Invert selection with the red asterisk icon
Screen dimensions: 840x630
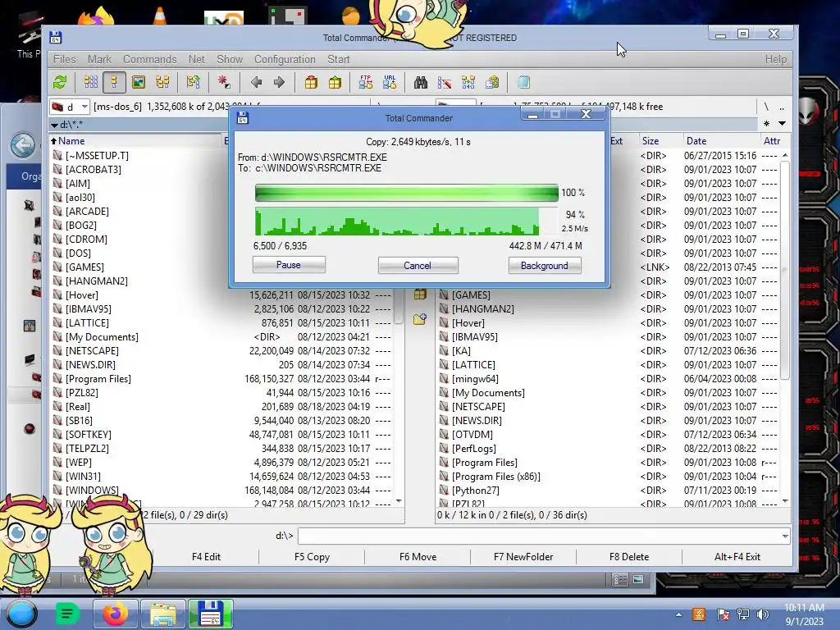(224, 82)
